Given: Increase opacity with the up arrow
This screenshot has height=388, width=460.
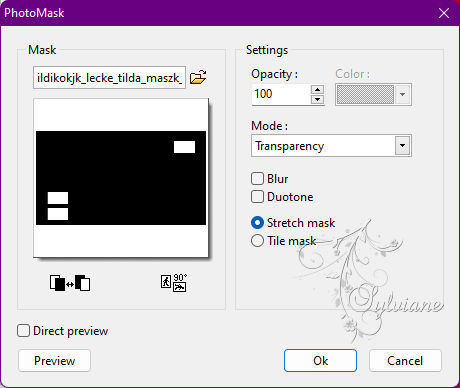Looking at the screenshot, I should pos(317,89).
